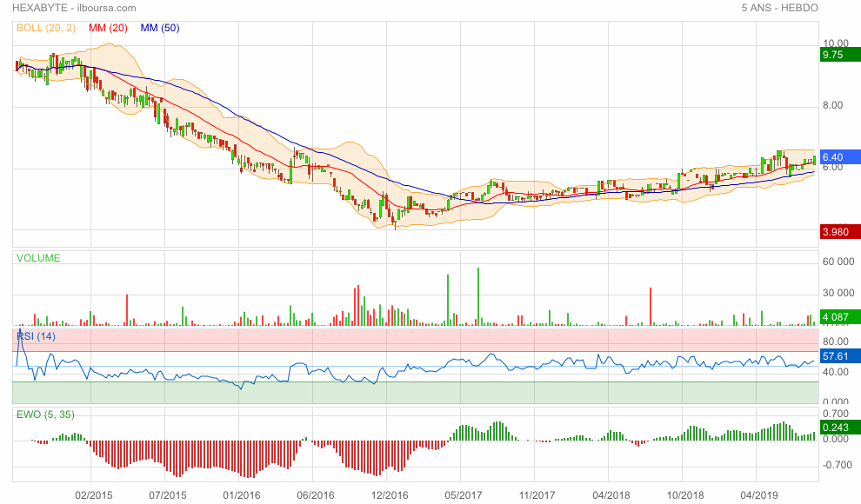Click the 12/2016 date axis label
Screen dimensions: 861x504
pyautogui.click(x=390, y=495)
